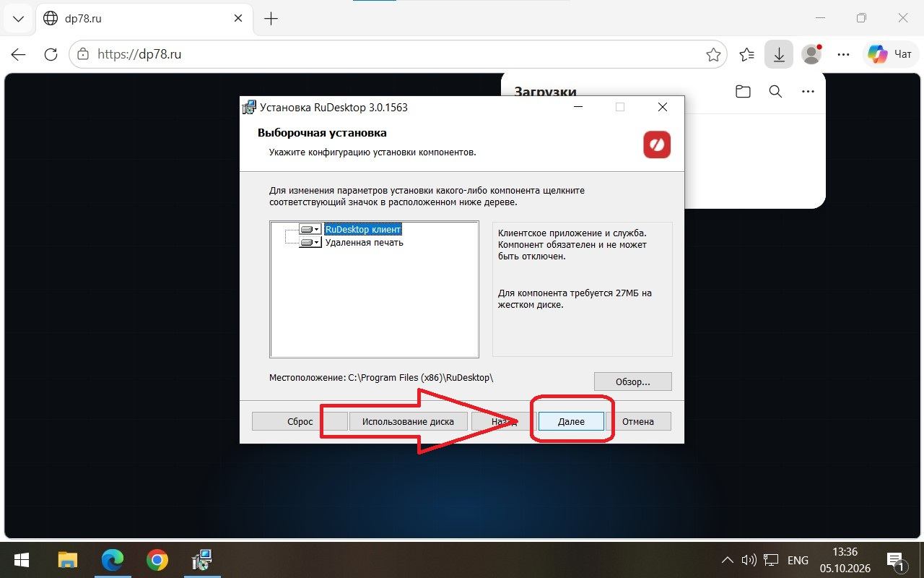924x578 pixels.
Task: Click the Далее button in the installer
Action: pos(571,421)
